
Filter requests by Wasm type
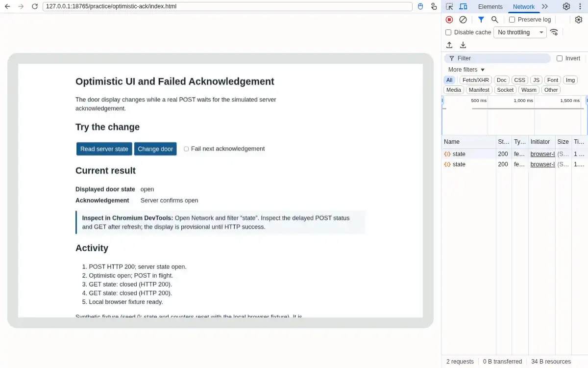pyautogui.click(x=529, y=90)
